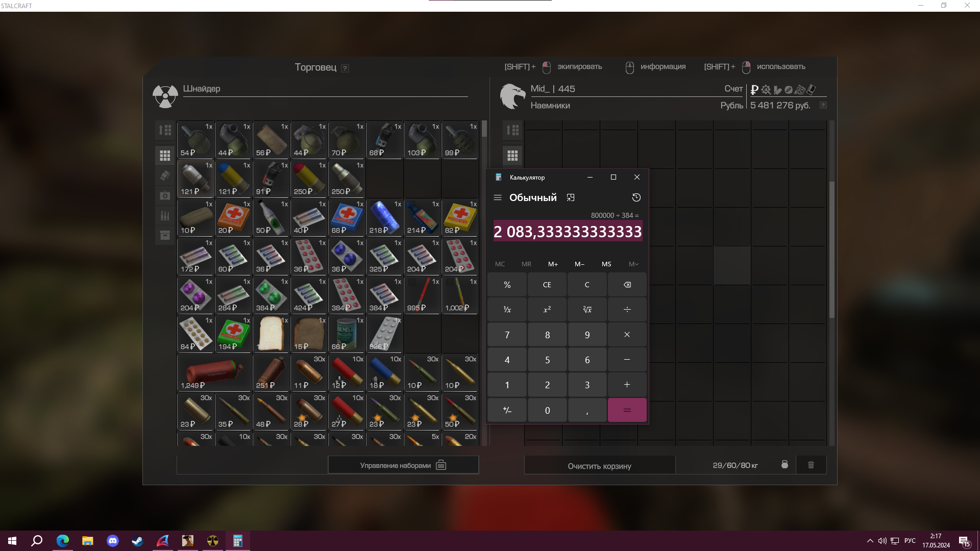Select the 15₽ dark bread item
The image size is (980, 551).
309,335
